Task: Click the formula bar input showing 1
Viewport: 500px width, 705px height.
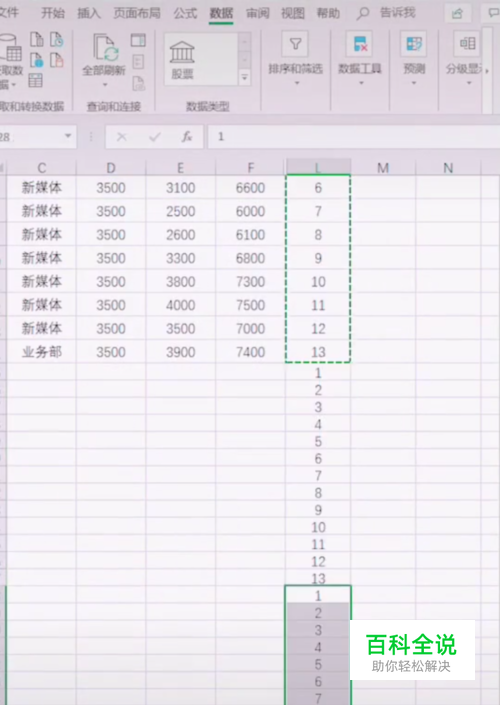Action: 353,137
